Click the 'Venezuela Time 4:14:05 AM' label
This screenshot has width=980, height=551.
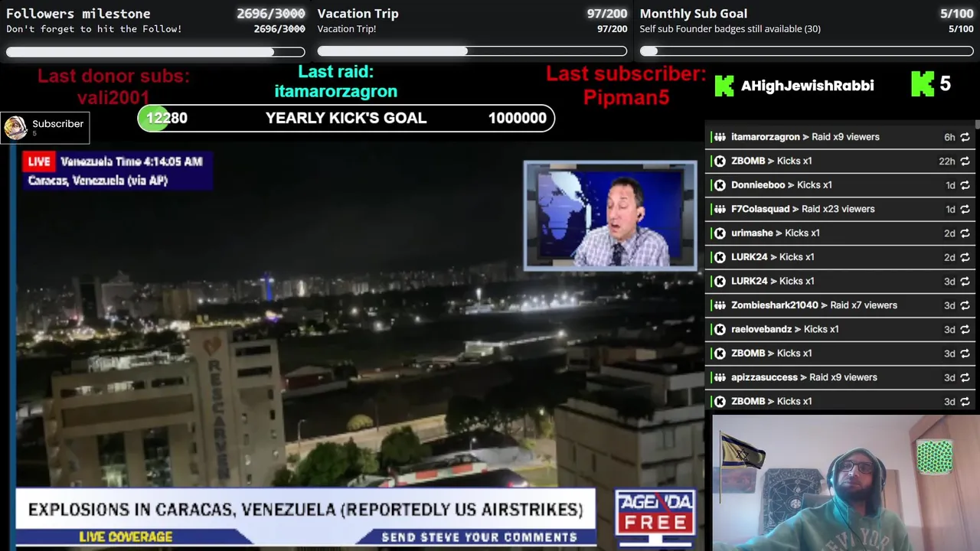131,161
